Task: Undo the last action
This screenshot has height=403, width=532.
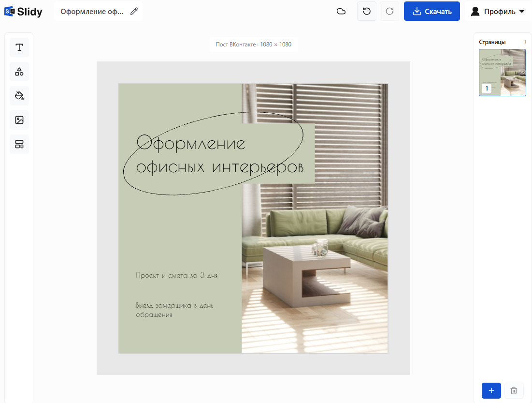Action: (366, 11)
